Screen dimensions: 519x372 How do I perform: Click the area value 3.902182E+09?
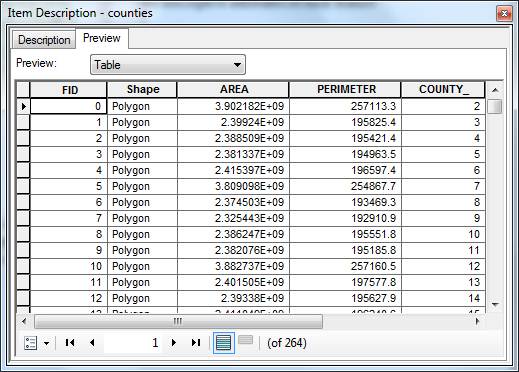pyautogui.click(x=233, y=107)
